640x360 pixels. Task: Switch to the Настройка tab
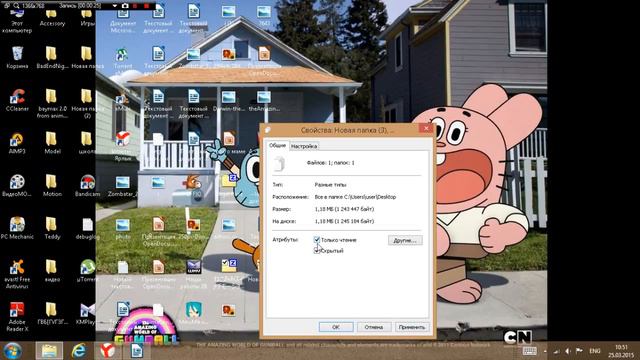304,146
